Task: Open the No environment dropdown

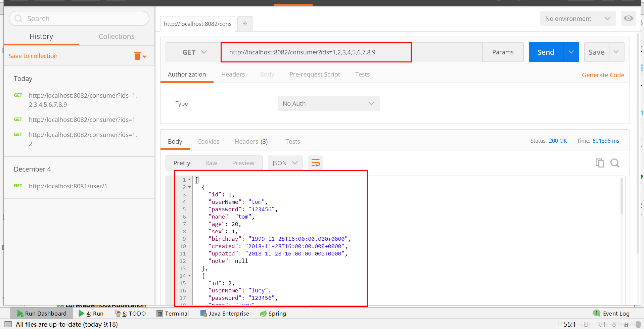Action: coord(578,18)
